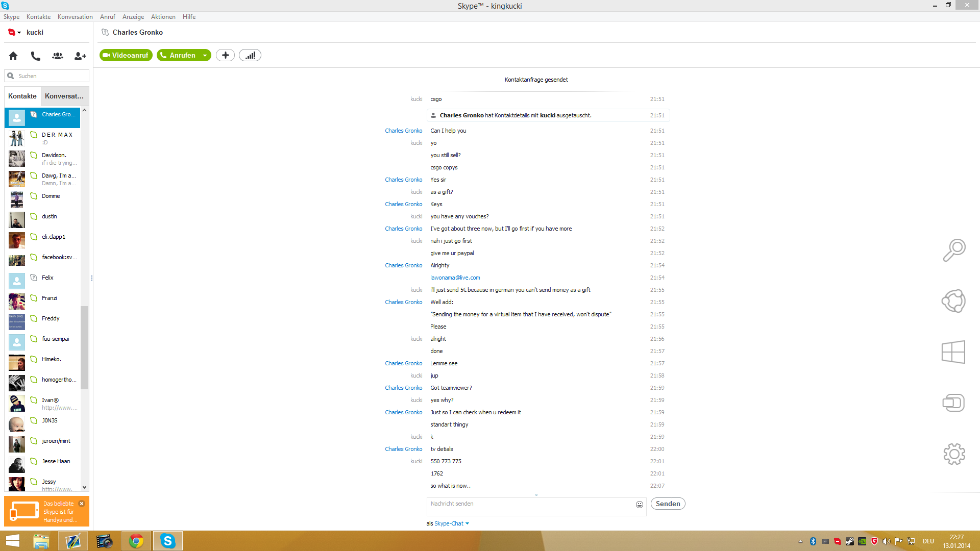Select contact eli.clapp1
Image resolution: width=980 pixels, height=551 pixels.
tap(42, 240)
